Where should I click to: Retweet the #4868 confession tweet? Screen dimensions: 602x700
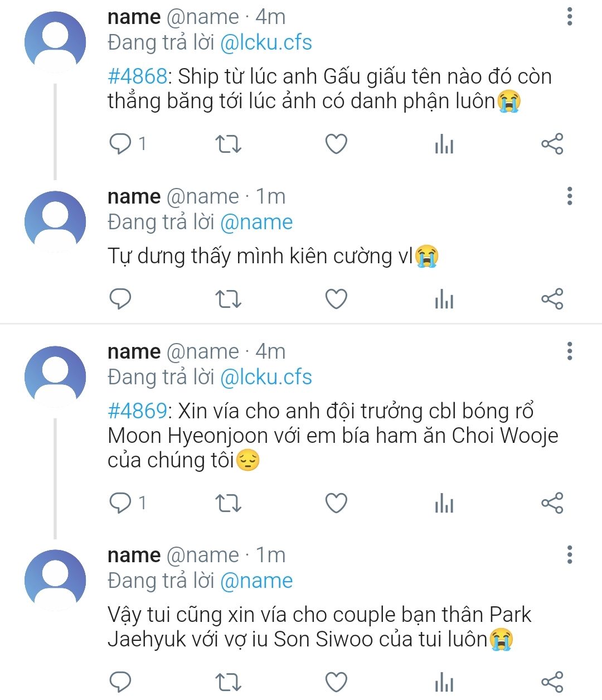228,144
